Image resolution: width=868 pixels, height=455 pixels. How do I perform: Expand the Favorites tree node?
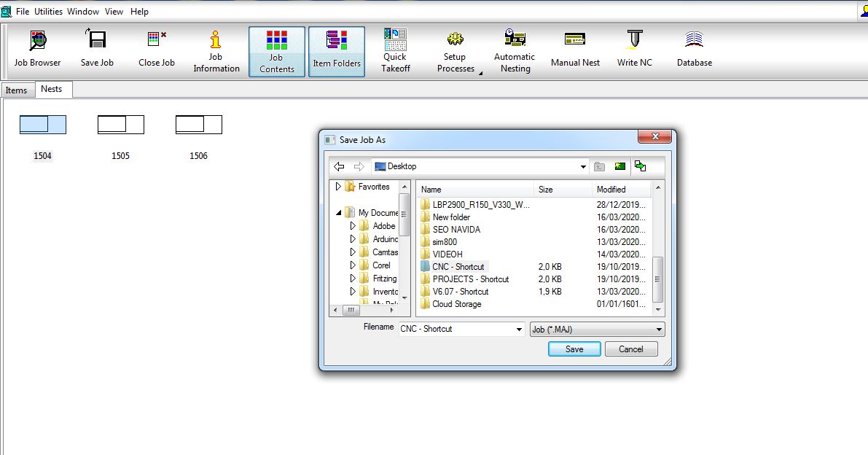(338, 187)
